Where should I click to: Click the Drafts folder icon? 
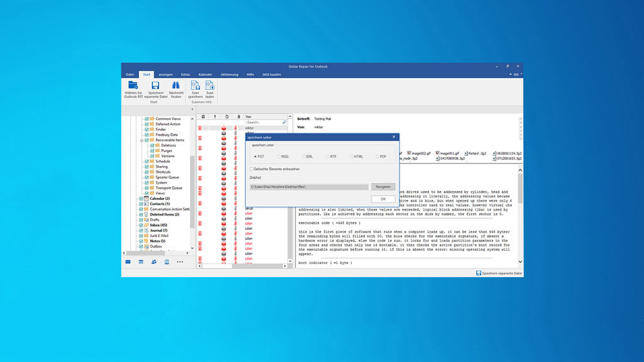coord(146,220)
